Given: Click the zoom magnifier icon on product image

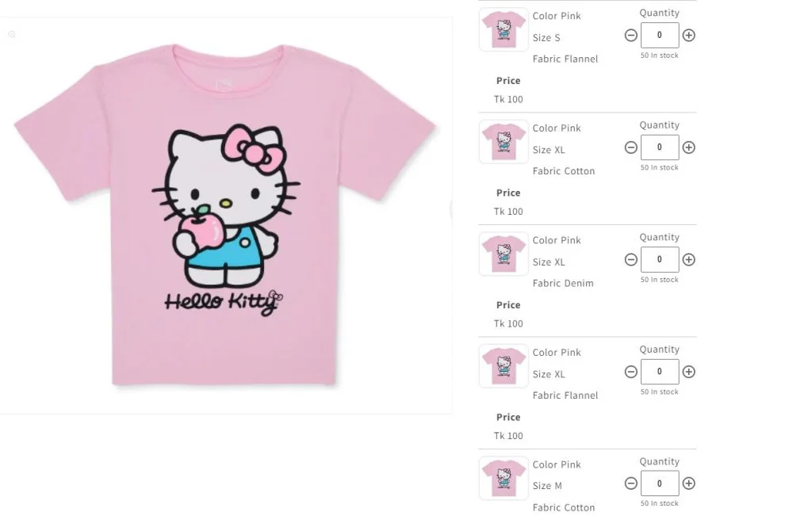Looking at the screenshot, I should click(12, 34).
